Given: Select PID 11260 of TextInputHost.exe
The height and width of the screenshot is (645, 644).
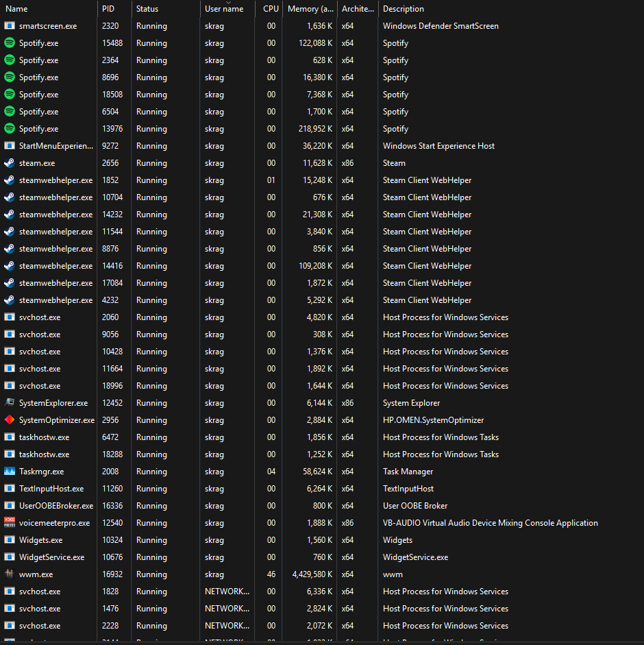Looking at the screenshot, I should tap(112, 488).
